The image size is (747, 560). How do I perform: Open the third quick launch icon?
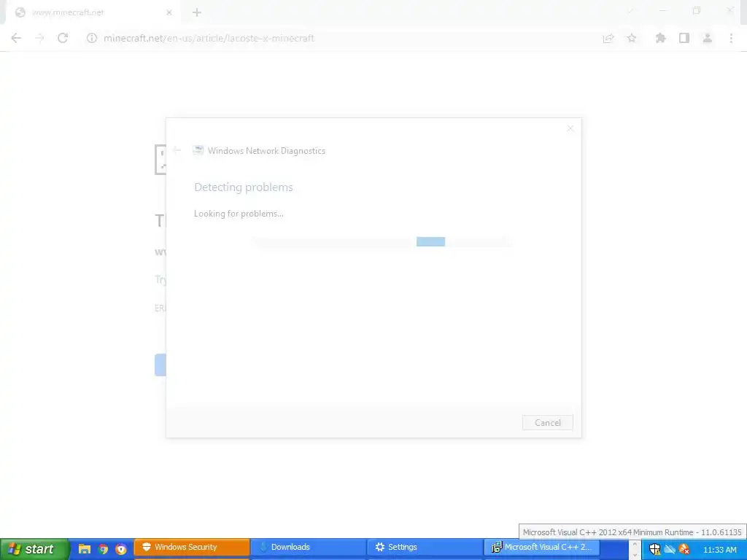[x=121, y=548]
